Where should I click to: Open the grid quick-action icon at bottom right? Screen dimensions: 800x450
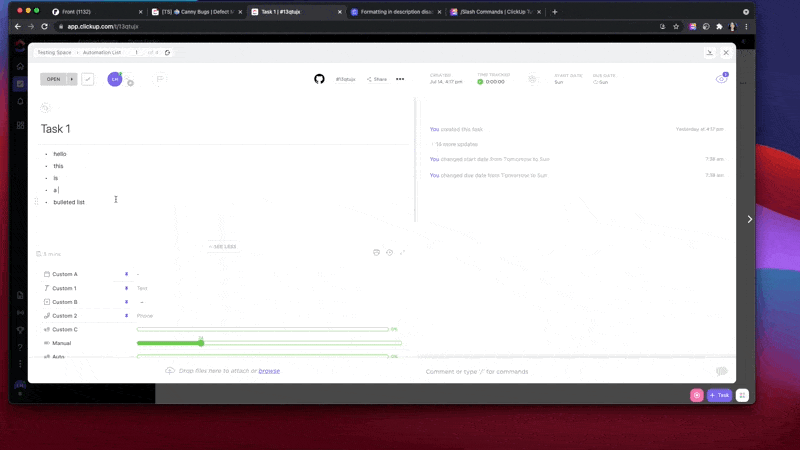742,395
